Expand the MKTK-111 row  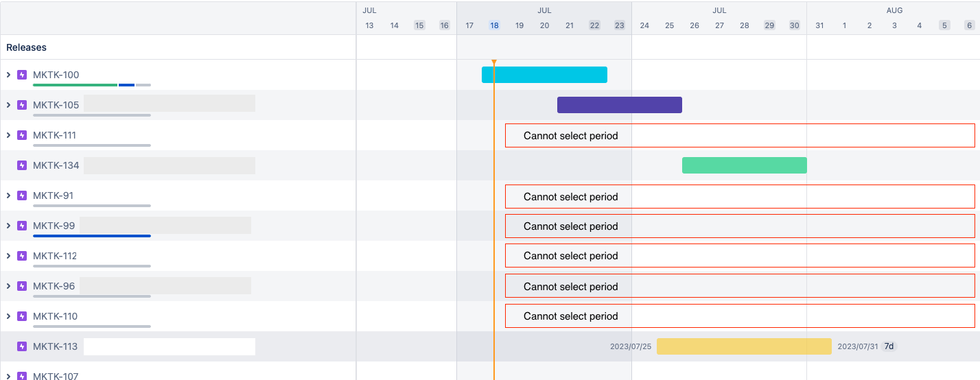click(8, 135)
